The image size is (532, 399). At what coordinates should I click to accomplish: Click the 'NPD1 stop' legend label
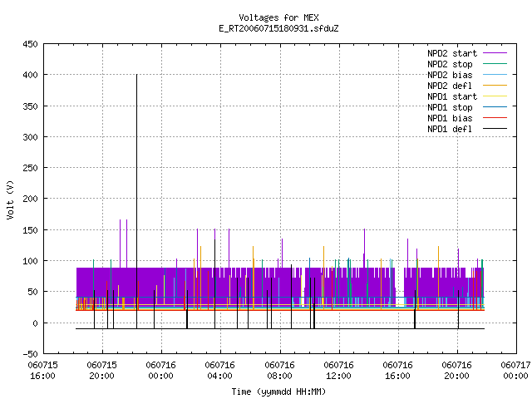(x=450, y=107)
